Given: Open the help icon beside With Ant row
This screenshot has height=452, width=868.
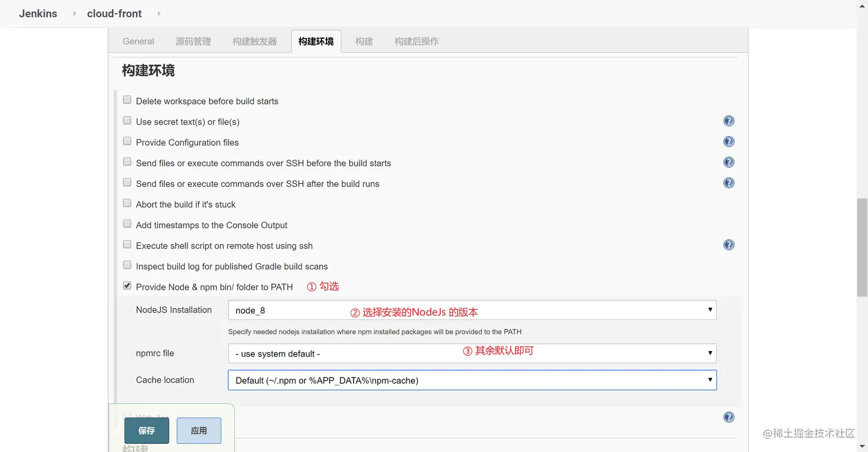Looking at the screenshot, I should click(728, 417).
